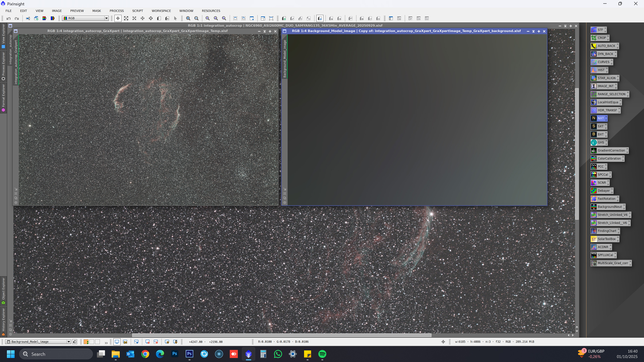
Task: Open the RGB display channel dropdown
Action: [x=106, y=18]
